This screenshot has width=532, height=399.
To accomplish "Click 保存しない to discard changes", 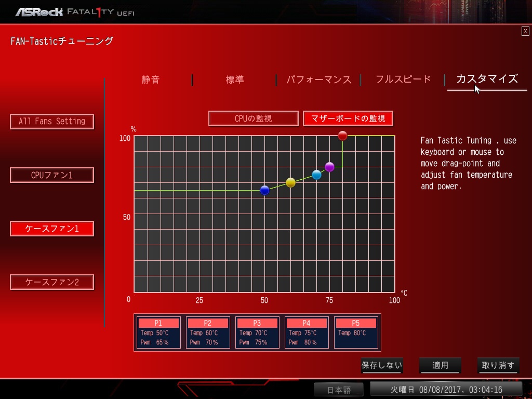I will (382, 365).
